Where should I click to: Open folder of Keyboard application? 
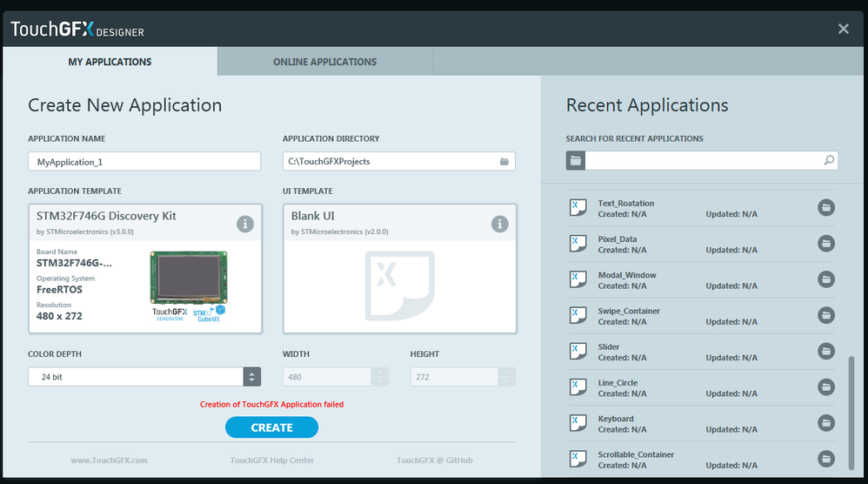(x=826, y=423)
